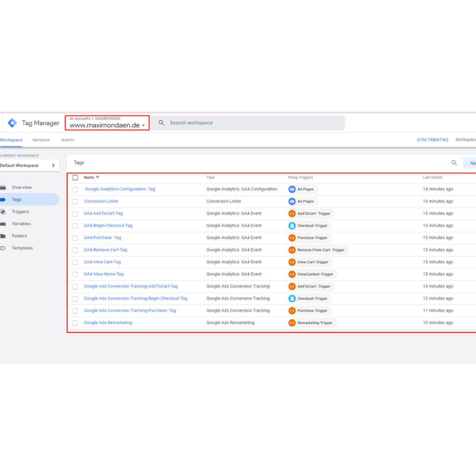Click the Triggers circle icon in sidebar

coord(3,212)
